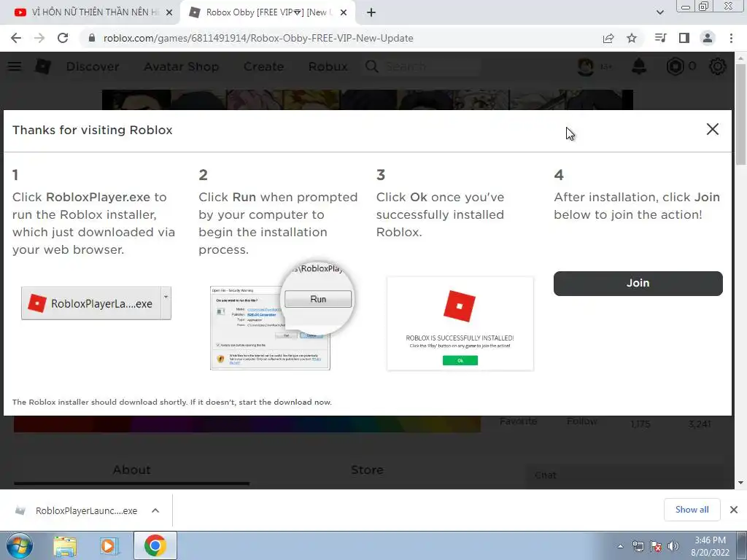The height and width of the screenshot is (560, 747).
Task: Click the Roblox logo icon
Action: pyautogui.click(x=43, y=66)
